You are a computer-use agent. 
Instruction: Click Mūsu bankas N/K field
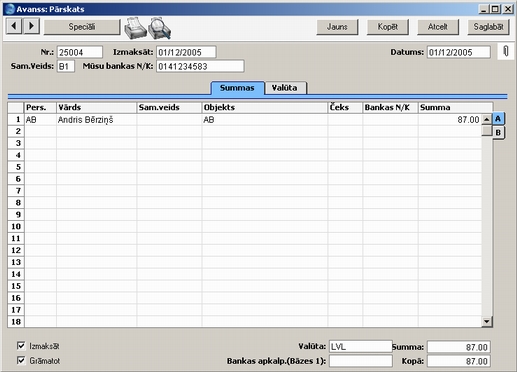(x=200, y=66)
